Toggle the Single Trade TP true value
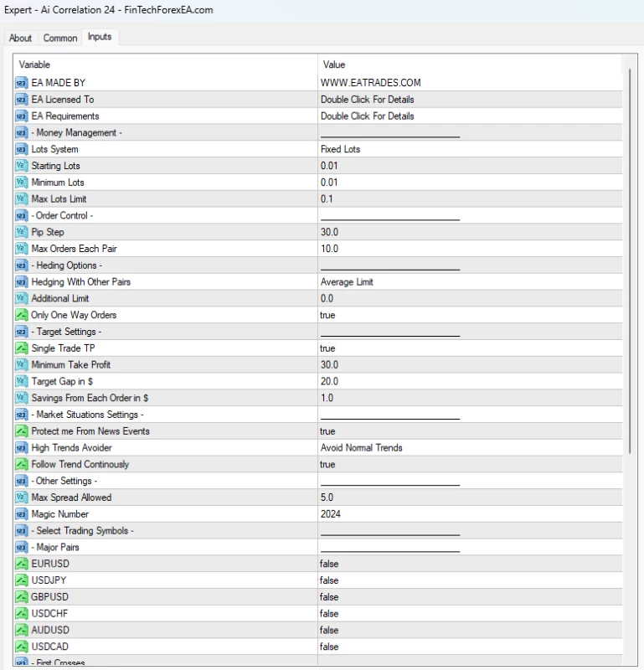The image size is (644, 670). 327,348
